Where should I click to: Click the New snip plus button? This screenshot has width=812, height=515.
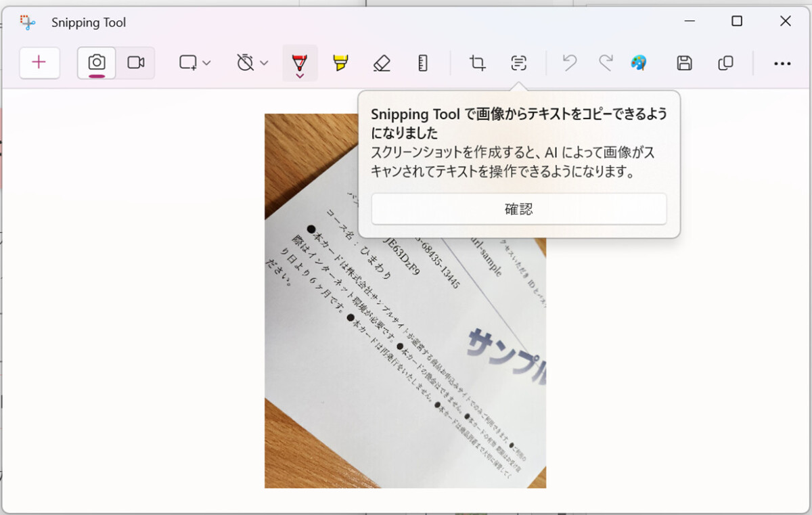[39, 63]
